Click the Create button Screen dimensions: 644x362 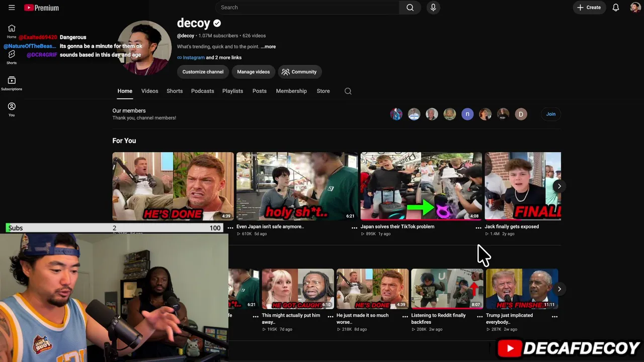[589, 8]
